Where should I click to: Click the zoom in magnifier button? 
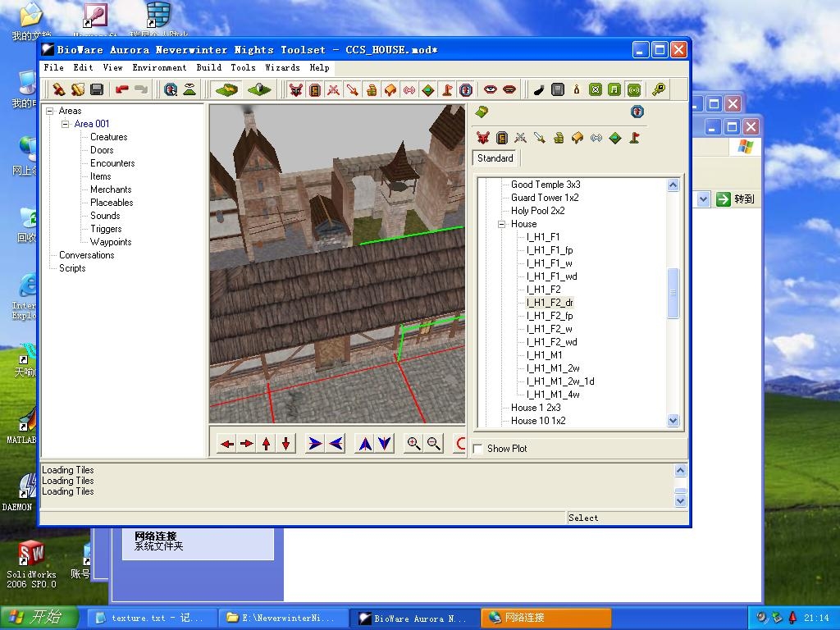(413, 444)
